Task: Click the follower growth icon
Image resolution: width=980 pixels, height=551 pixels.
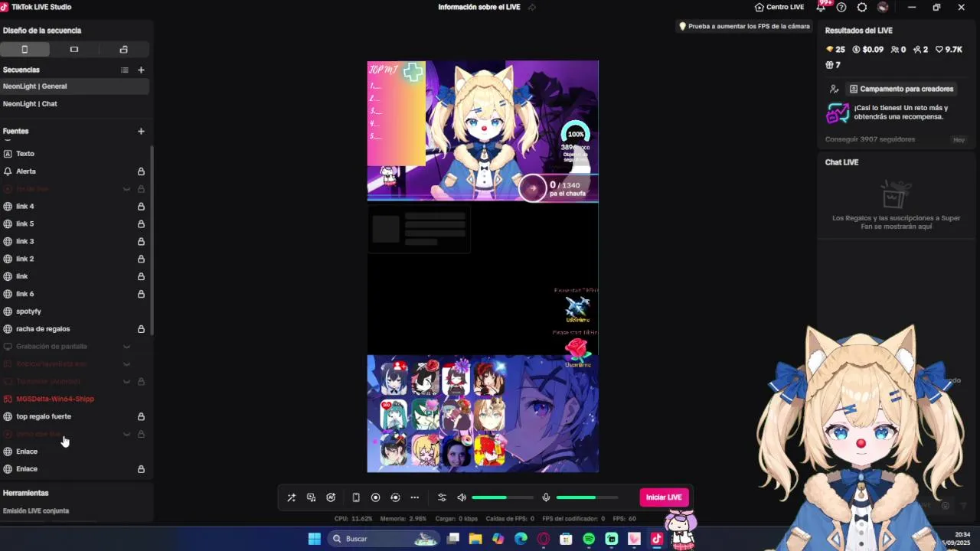Action: (x=834, y=89)
